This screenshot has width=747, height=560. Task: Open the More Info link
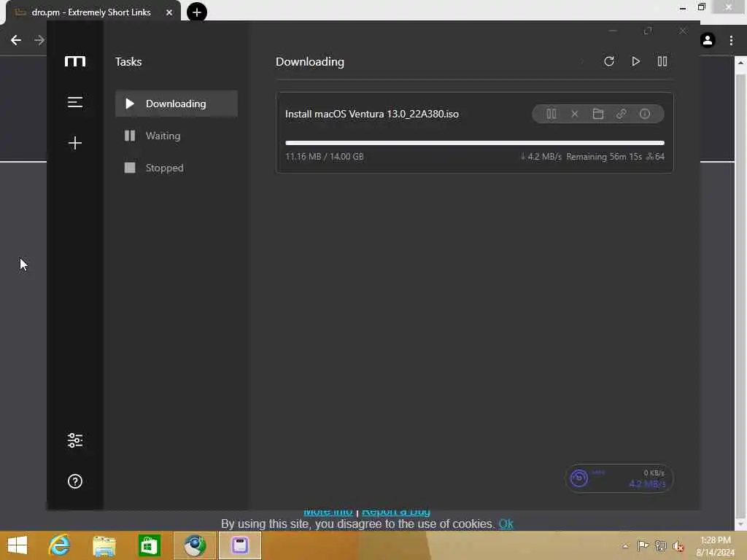pos(328,513)
